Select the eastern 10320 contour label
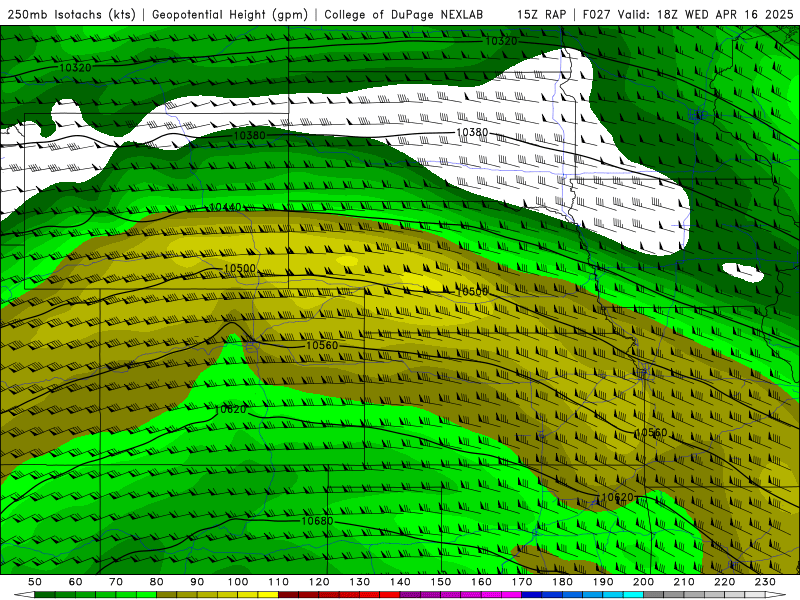The width and height of the screenshot is (800, 600). point(501,41)
